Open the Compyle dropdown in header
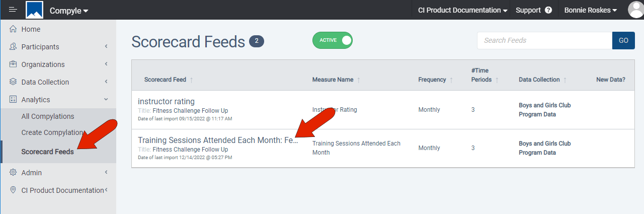 coord(69,11)
